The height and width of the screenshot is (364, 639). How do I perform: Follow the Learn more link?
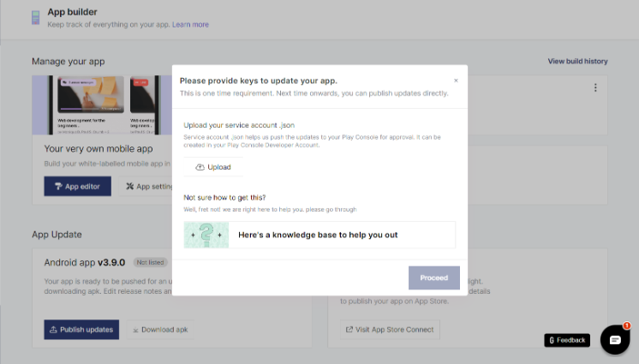(190, 25)
